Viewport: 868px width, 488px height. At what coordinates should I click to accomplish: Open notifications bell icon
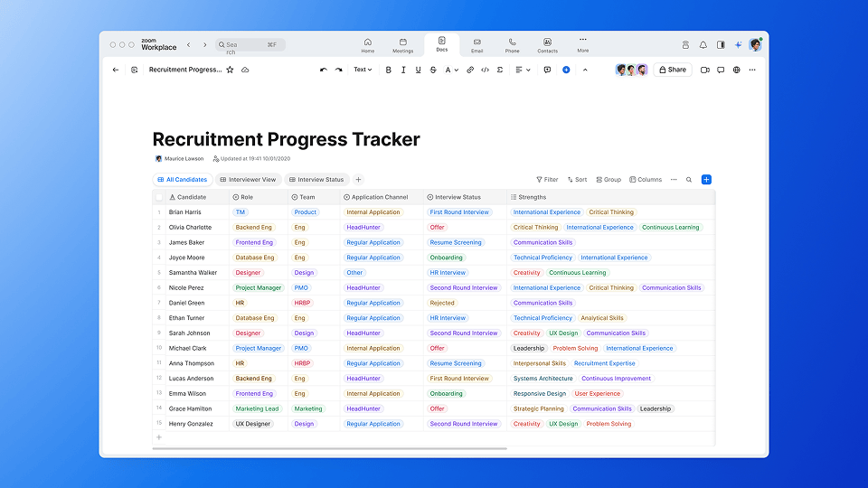click(703, 44)
